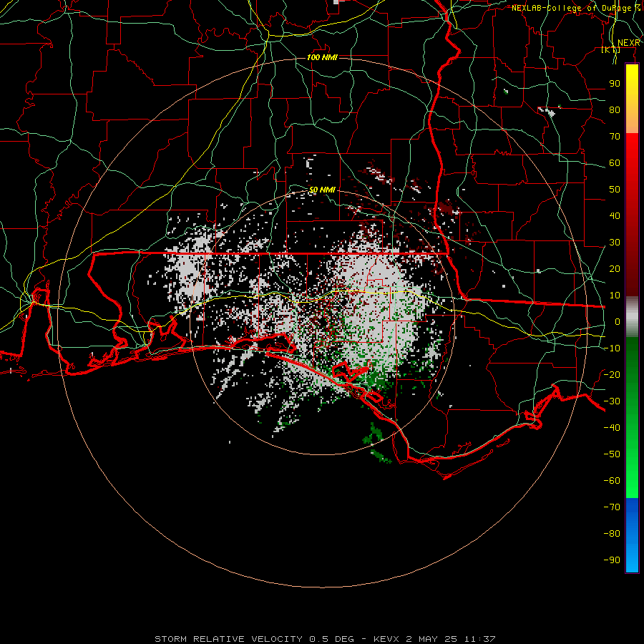The image size is (644, 644).
Task: Click the storm relative velocity caption at bottom
Action: click(x=325, y=639)
